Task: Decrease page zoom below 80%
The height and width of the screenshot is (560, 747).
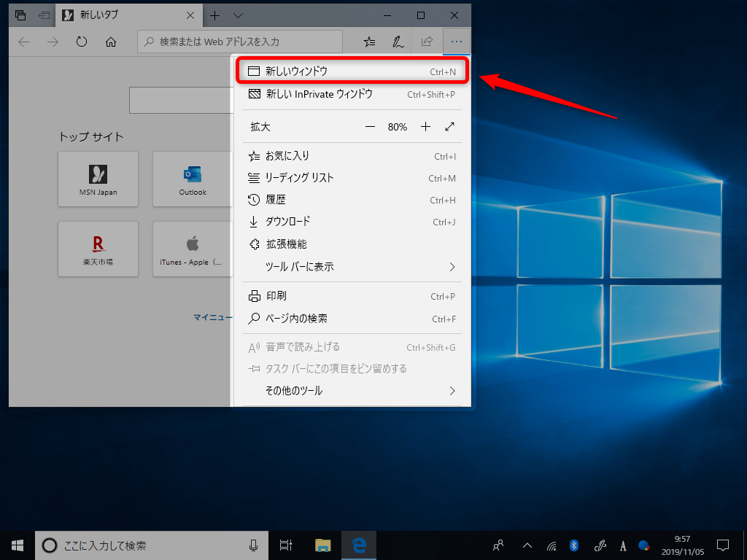Action: pyautogui.click(x=370, y=126)
